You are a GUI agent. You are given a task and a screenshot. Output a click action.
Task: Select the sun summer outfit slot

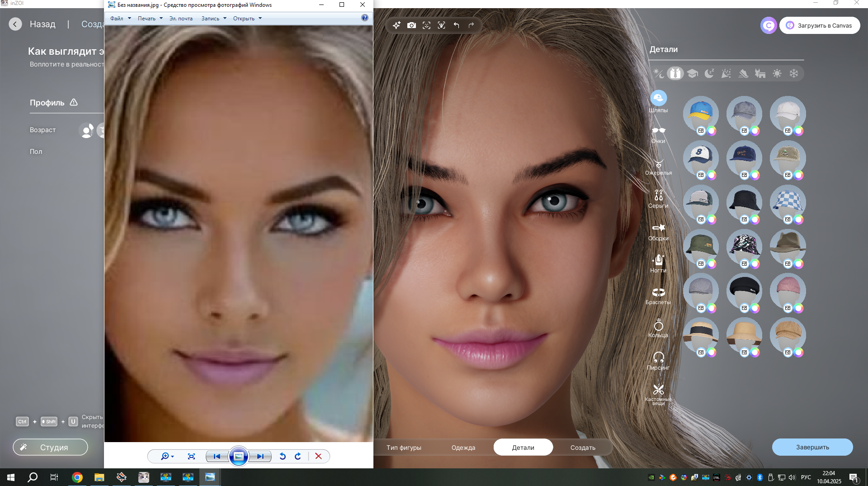click(x=777, y=73)
